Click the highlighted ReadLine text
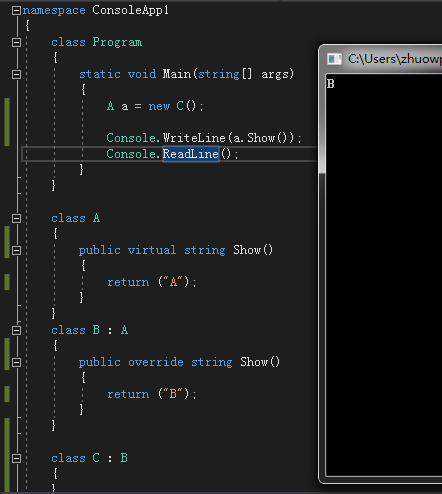Viewport: 442px width, 494px height. click(191, 154)
